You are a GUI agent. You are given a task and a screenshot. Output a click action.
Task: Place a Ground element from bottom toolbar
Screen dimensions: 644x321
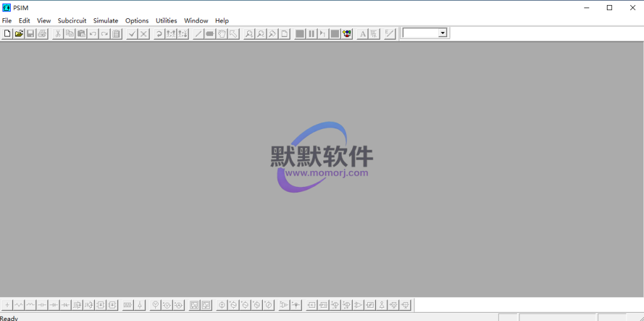point(8,305)
